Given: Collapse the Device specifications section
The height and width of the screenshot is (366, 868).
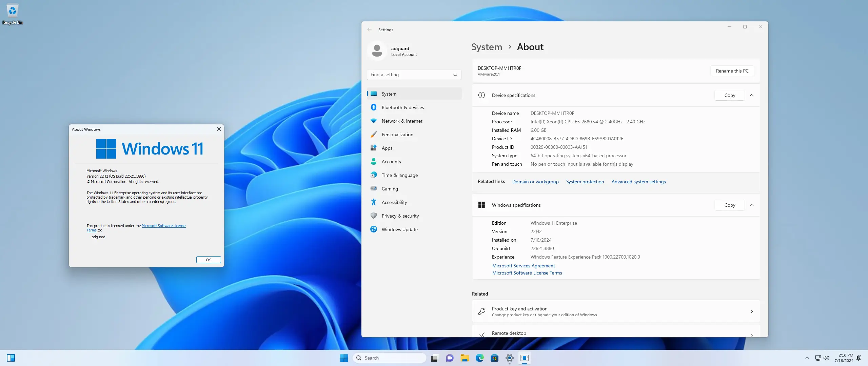Looking at the screenshot, I should click(x=752, y=95).
